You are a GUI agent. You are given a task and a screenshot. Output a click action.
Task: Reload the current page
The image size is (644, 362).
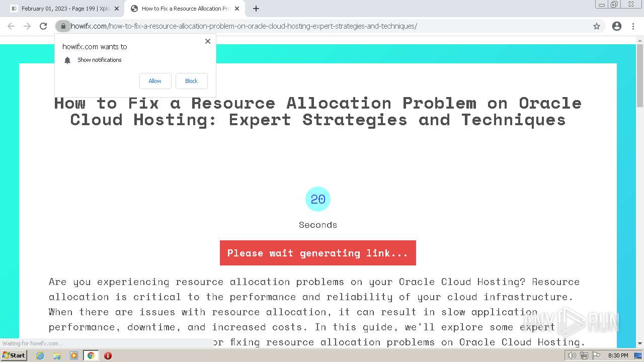point(43,26)
